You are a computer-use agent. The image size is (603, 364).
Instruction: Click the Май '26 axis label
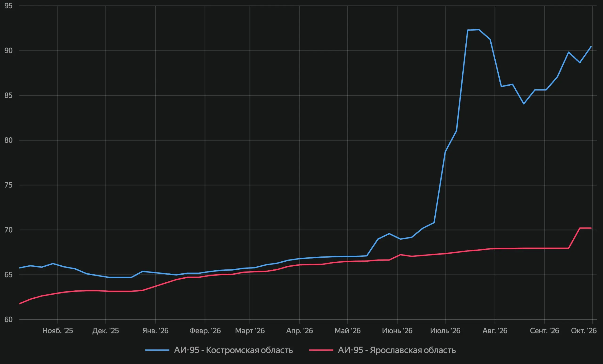click(x=347, y=331)
